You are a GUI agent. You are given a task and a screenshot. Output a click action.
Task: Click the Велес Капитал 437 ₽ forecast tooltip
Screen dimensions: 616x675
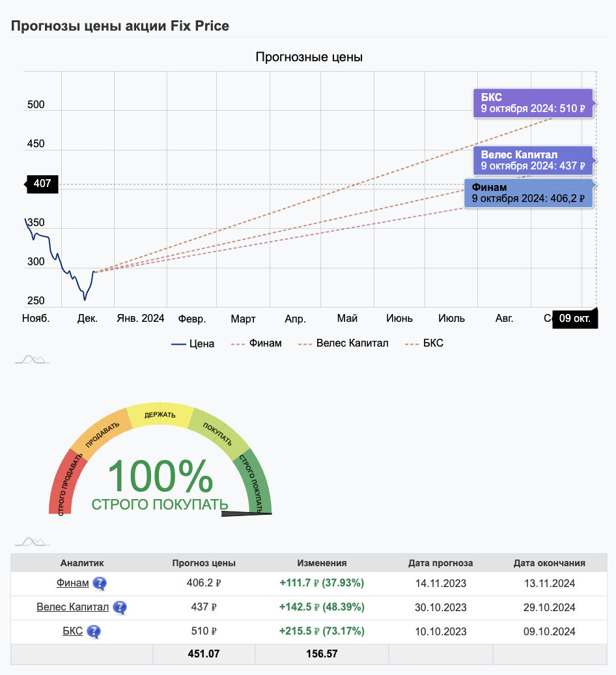click(533, 160)
